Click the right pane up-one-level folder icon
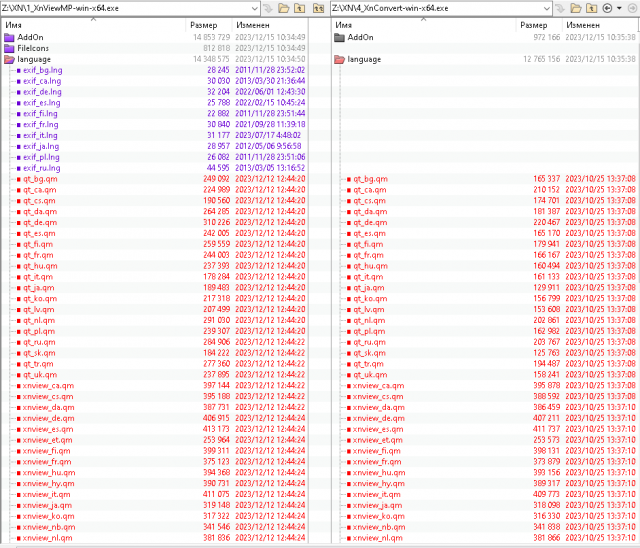 pos(591,8)
